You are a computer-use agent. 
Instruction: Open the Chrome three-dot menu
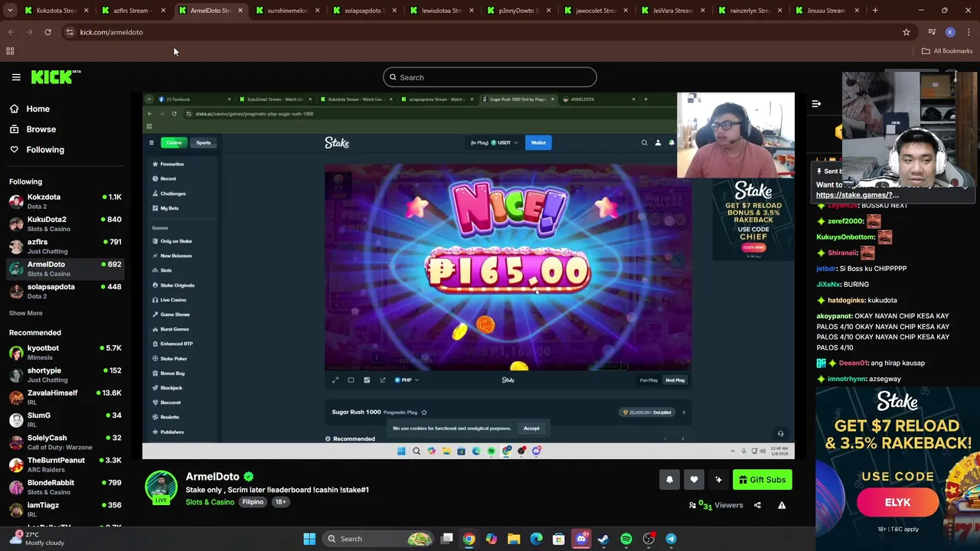[969, 32]
